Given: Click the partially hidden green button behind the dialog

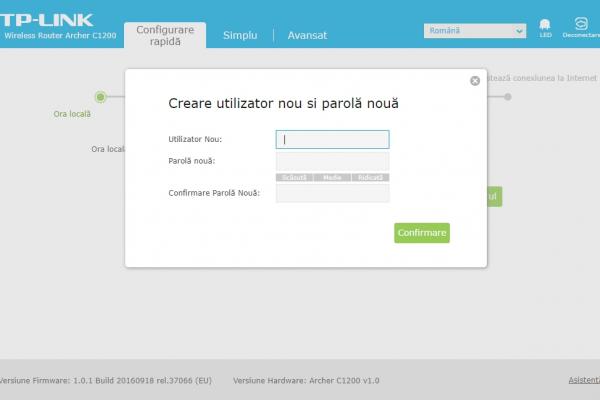Looking at the screenshot, I should pyautogui.click(x=494, y=197).
